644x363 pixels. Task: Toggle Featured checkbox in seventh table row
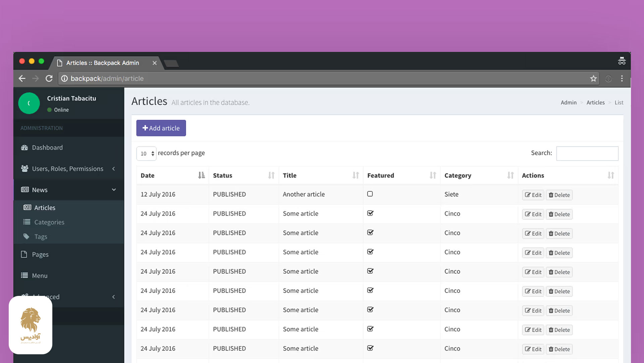(x=370, y=309)
